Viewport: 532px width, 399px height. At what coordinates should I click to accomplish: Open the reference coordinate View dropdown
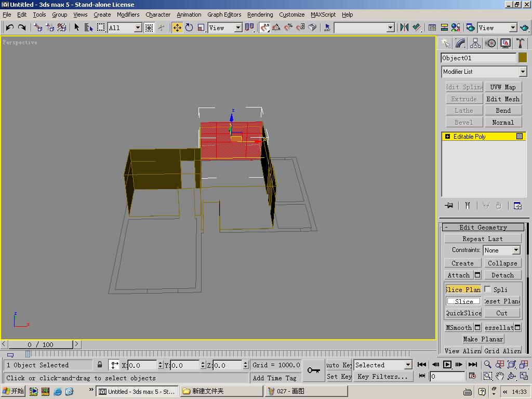(x=238, y=28)
